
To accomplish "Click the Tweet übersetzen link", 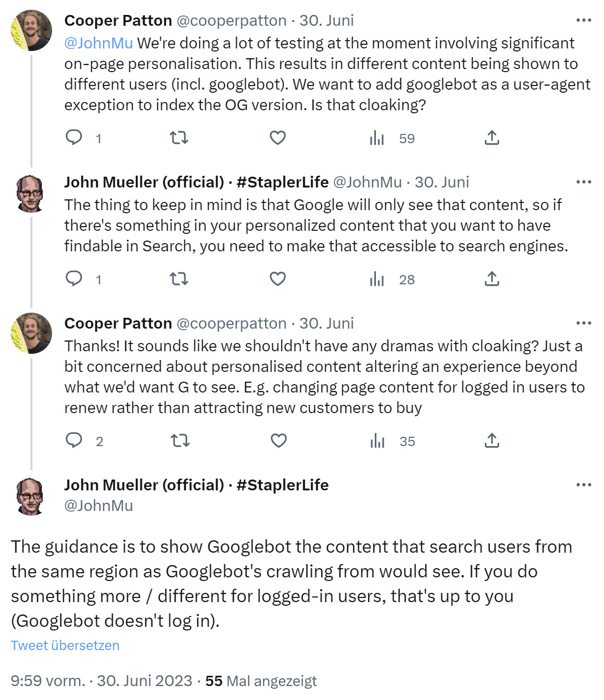I will [x=65, y=645].
